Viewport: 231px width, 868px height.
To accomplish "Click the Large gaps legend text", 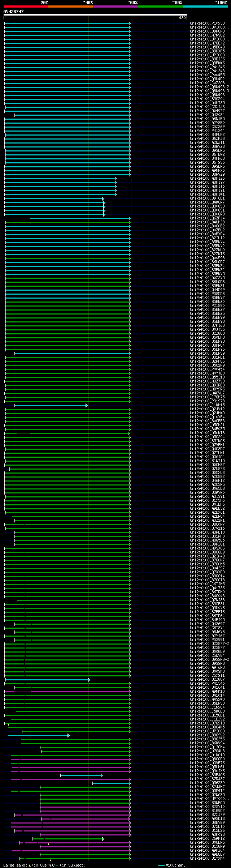I will click(44, 865).
